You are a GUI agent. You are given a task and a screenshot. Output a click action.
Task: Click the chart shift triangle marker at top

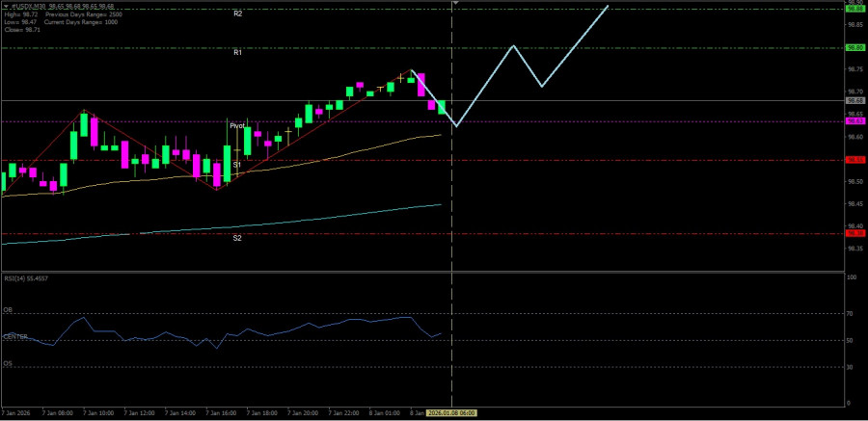point(454,4)
